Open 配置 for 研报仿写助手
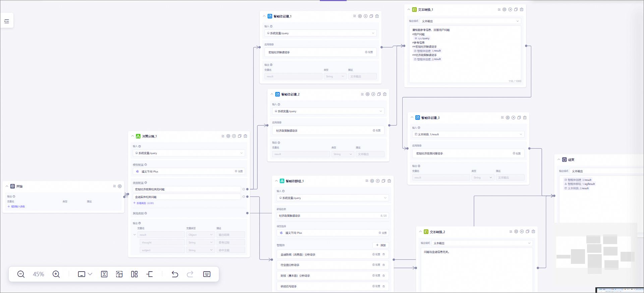Screen dimensions: 644x293 pos(376,286)
